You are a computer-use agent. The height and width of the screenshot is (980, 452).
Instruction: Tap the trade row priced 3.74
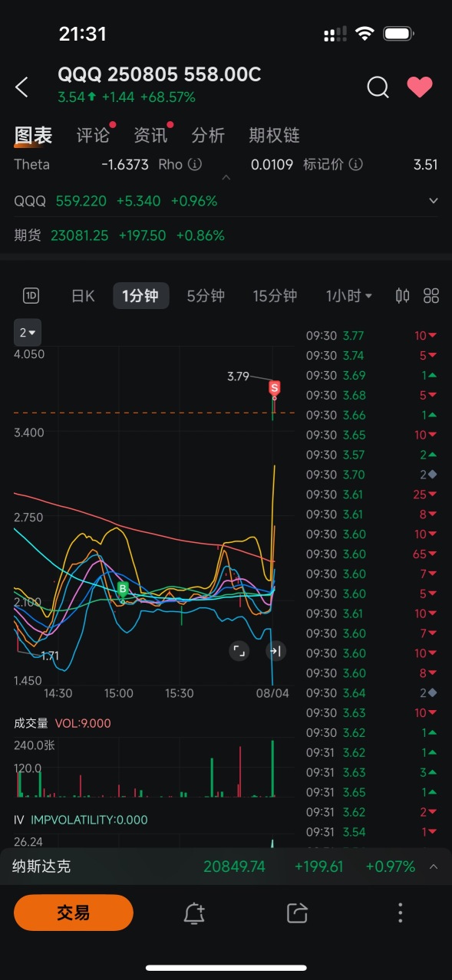[x=372, y=356]
